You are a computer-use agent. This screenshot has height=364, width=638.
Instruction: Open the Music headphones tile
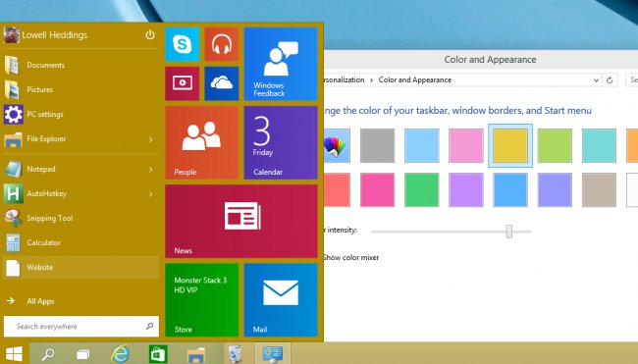pyautogui.click(x=222, y=44)
